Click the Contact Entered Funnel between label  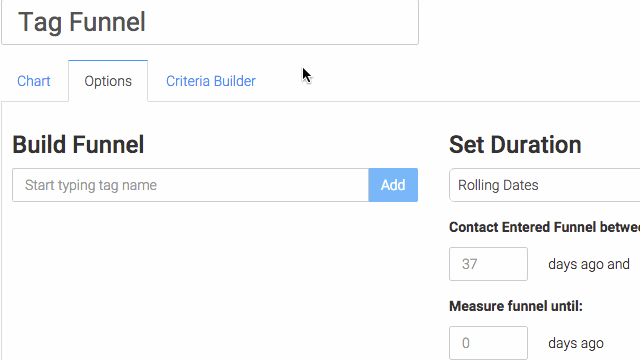(x=544, y=227)
